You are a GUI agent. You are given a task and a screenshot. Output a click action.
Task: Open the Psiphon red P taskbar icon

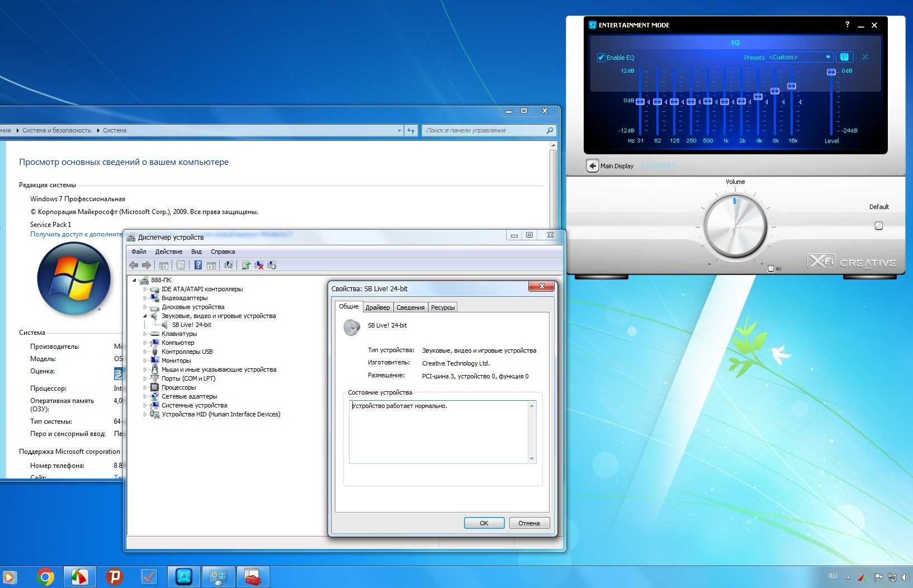coord(115,577)
